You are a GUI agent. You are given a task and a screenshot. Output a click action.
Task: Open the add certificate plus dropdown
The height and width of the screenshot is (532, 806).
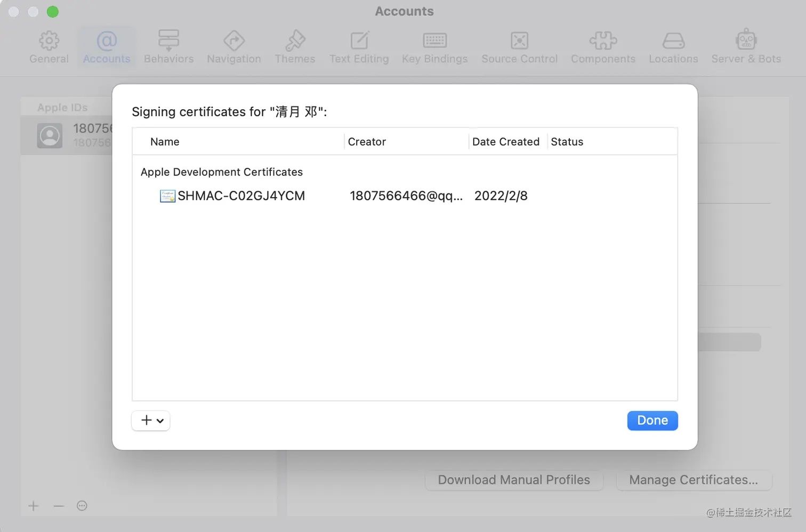click(x=151, y=421)
